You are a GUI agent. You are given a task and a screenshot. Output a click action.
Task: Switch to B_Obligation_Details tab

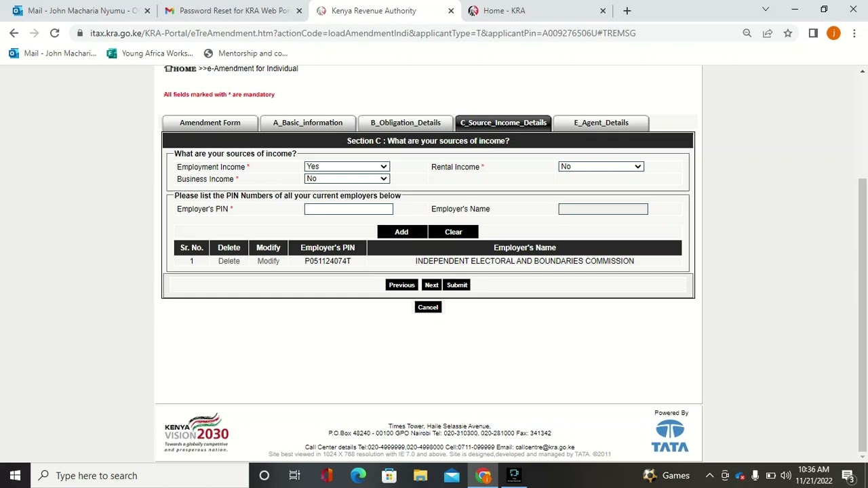[406, 123]
